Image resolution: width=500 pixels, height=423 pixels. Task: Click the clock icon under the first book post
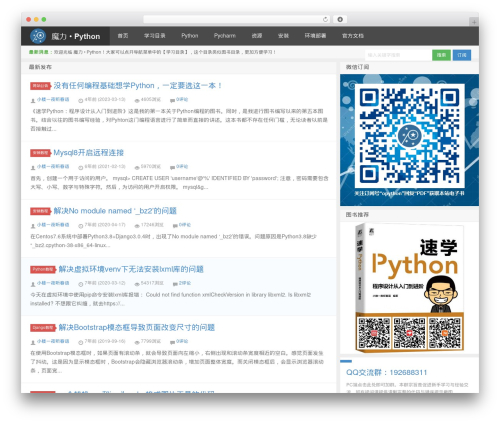point(81,100)
